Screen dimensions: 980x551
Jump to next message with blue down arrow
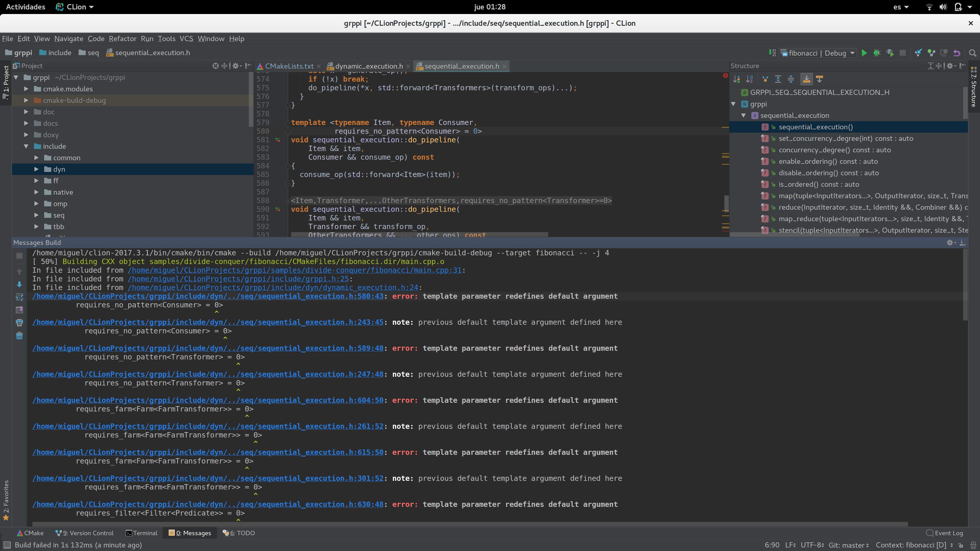[x=19, y=284]
